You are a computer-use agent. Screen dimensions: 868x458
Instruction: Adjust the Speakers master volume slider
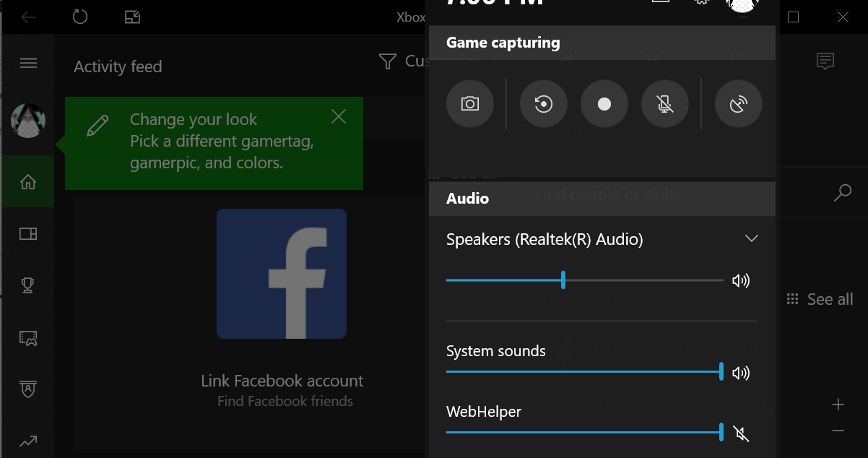[585, 280]
